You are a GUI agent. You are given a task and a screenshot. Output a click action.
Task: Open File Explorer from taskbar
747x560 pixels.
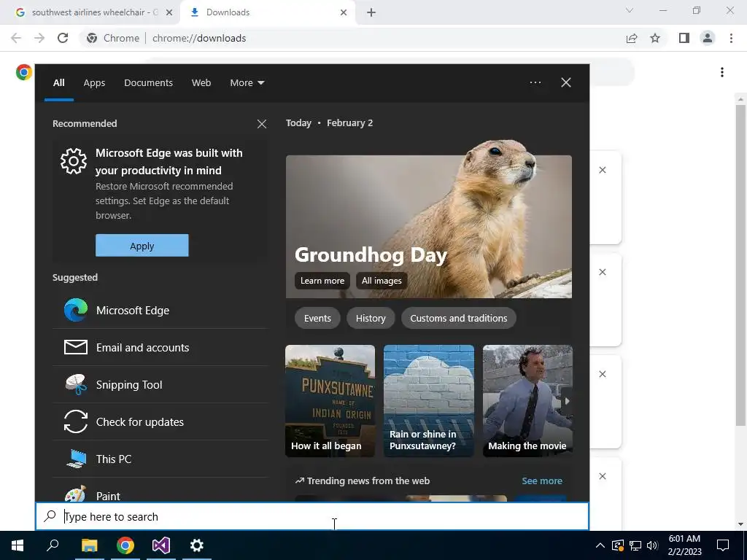click(89, 545)
